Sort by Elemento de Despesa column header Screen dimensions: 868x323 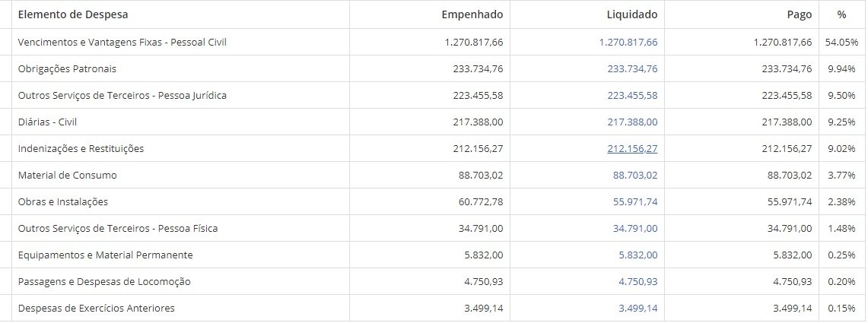tap(73, 14)
